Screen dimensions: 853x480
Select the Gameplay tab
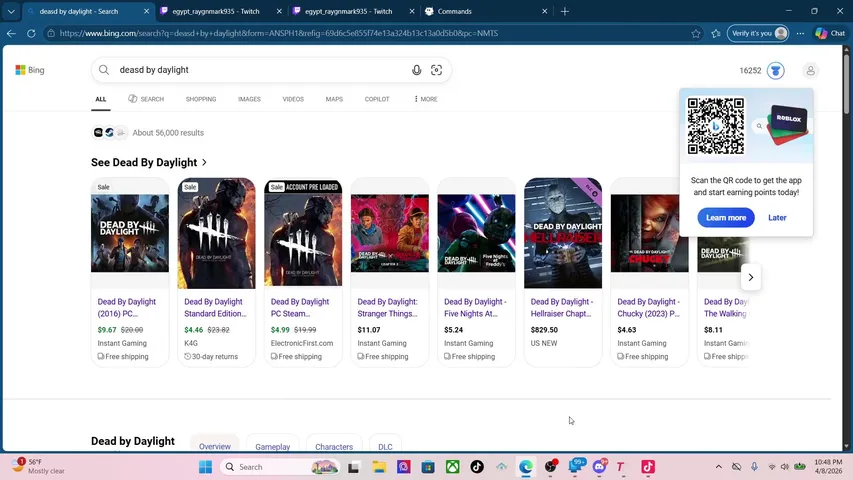tap(273, 446)
